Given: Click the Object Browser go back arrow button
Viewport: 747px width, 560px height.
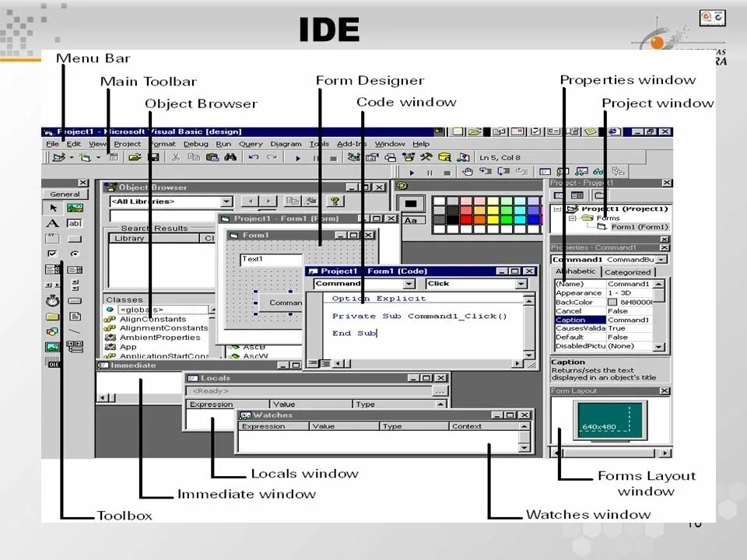Looking at the screenshot, I should tap(250, 201).
